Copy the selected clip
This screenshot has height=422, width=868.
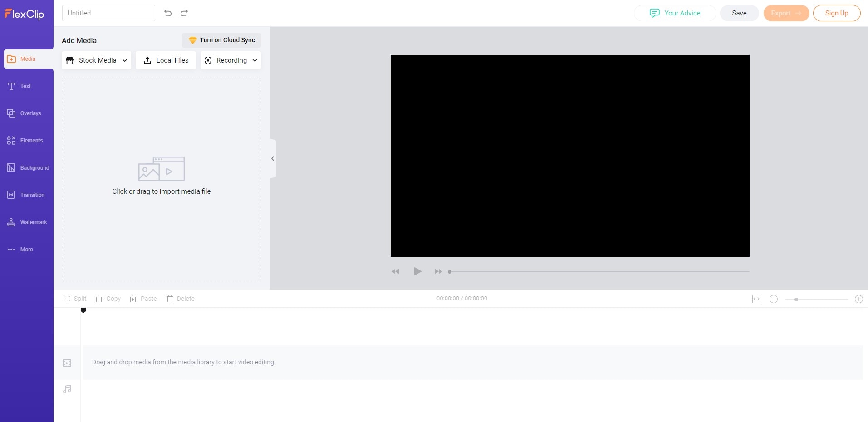click(108, 299)
